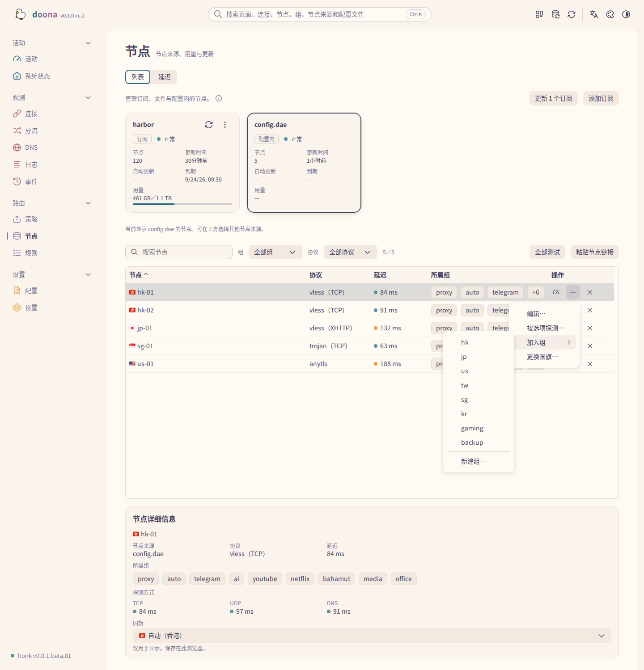The width and height of the screenshot is (644, 670).
Task: Choose 新建组… in the group submenu
Action: (x=479, y=461)
